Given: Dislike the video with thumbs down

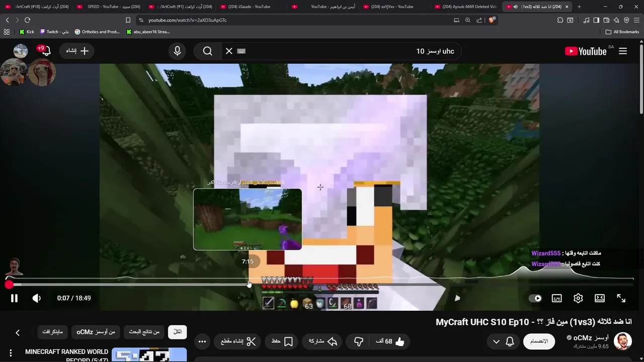Looking at the screenshot, I should click(x=359, y=341).
